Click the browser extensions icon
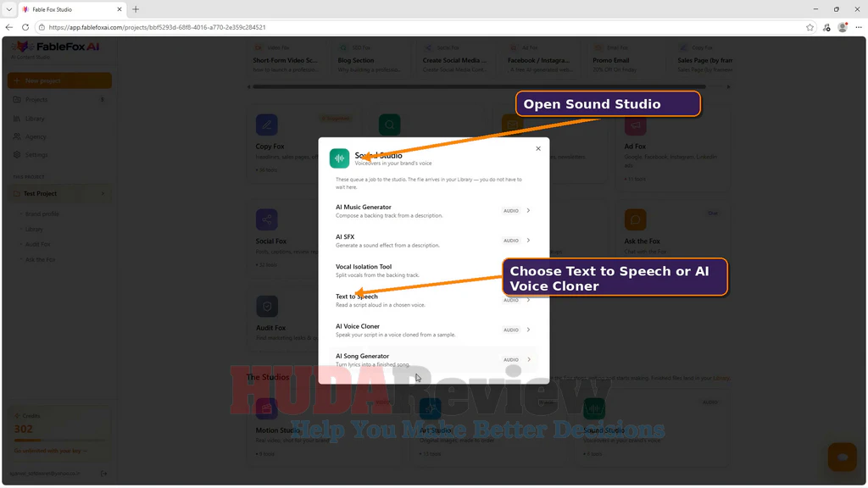The width and height of the screenshot is (868, 488). click(x=826, y=27)
